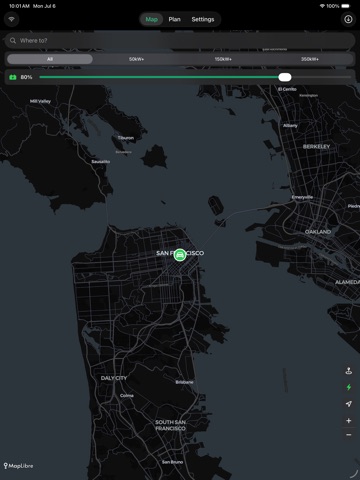This screenshot has height=480, width=360.
Task: Tap the locate-me navigation arrow icon
Action: click(349, 404)
